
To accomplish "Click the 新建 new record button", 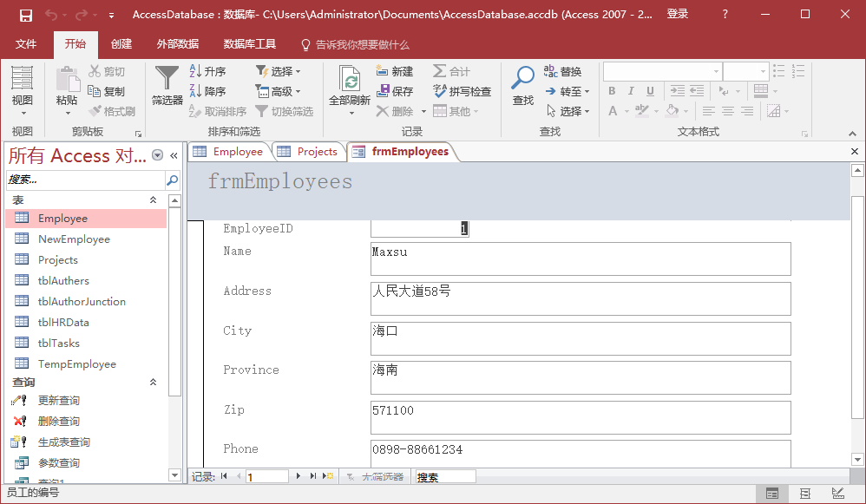I will click(395, 71).
